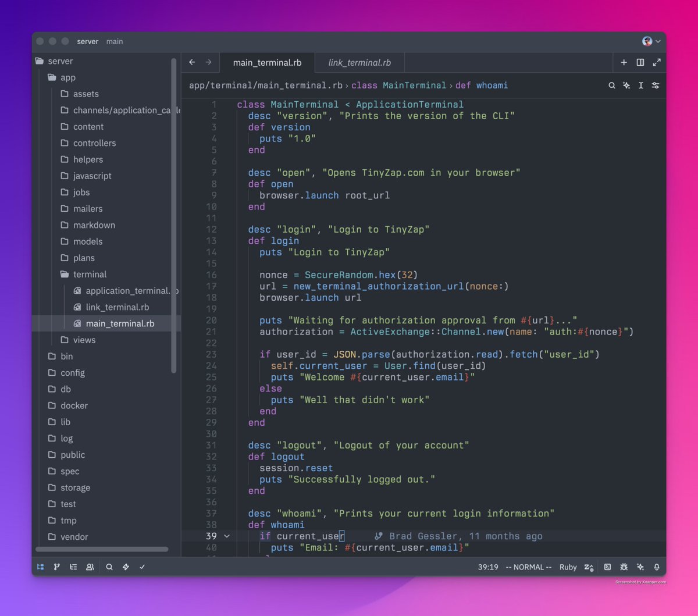Trigger inline assist sparkle icon in toolbar
This screenshot has width=698, height=616.
(x=626, y=86)
